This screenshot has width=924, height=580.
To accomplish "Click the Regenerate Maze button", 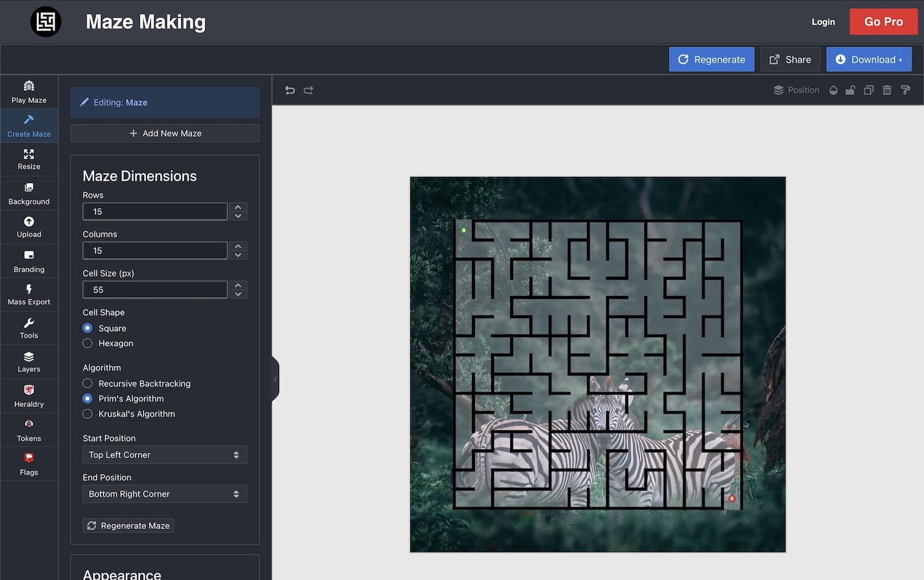I will [128, 525].
